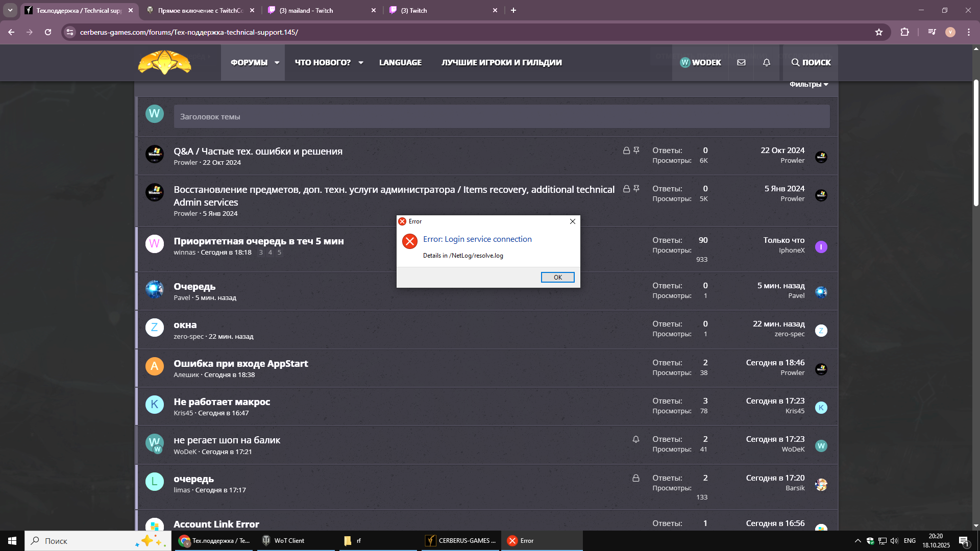980x551 pixels.
Task: Open the Windows Start menu
Action: click(12, 541)
